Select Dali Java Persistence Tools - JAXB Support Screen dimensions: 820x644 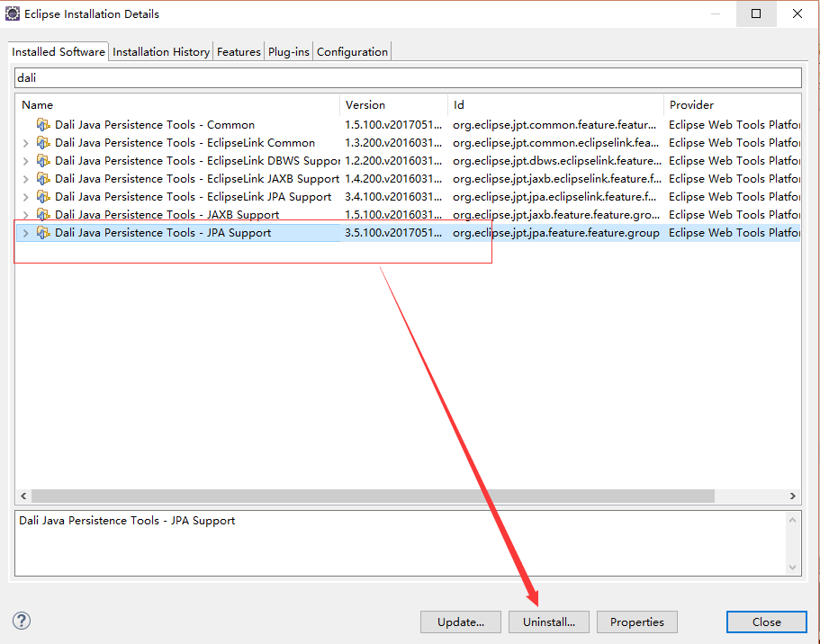[x=167, y=215]
